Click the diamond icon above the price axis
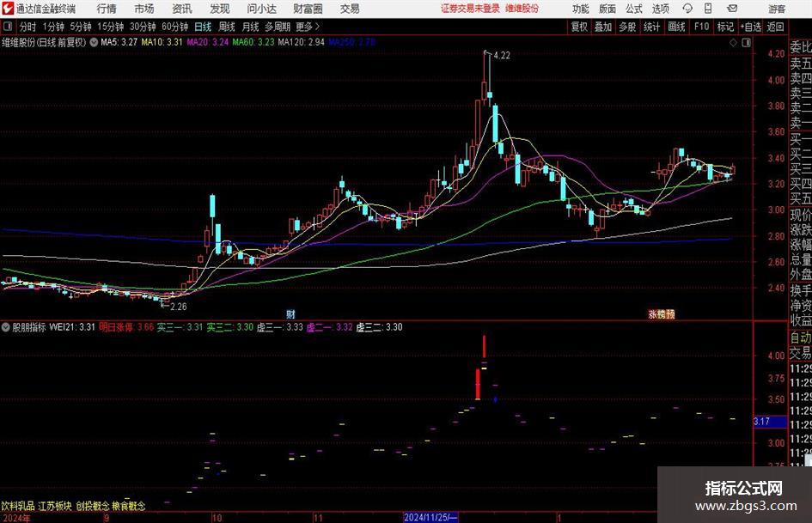The width and height of the screenshot is (812, 523). 733,43
